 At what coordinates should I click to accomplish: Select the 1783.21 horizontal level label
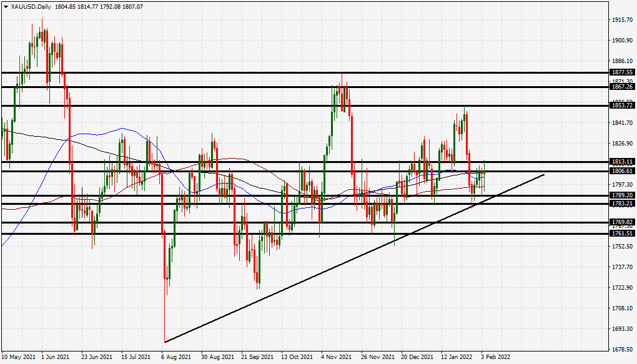click(622, 204)
